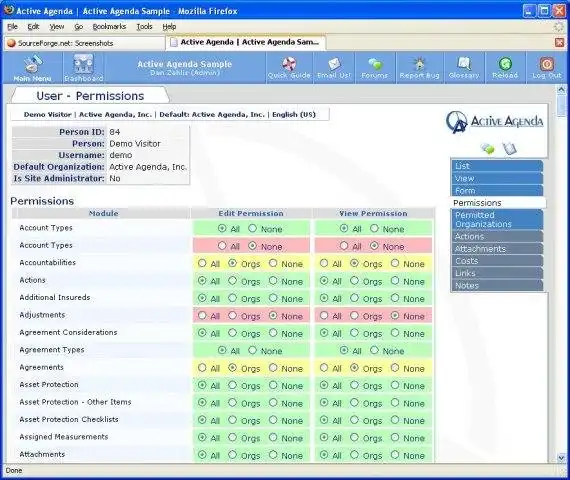Open the Attachments sidebar tab
570x480 pixels.
[x=497, y=249]
